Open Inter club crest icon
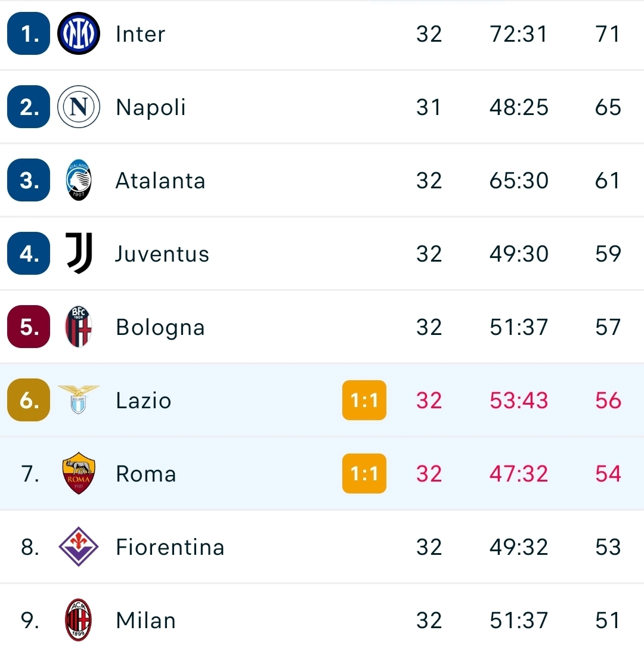644x652 pixels. pyautogui.click(x=78, y=33)
